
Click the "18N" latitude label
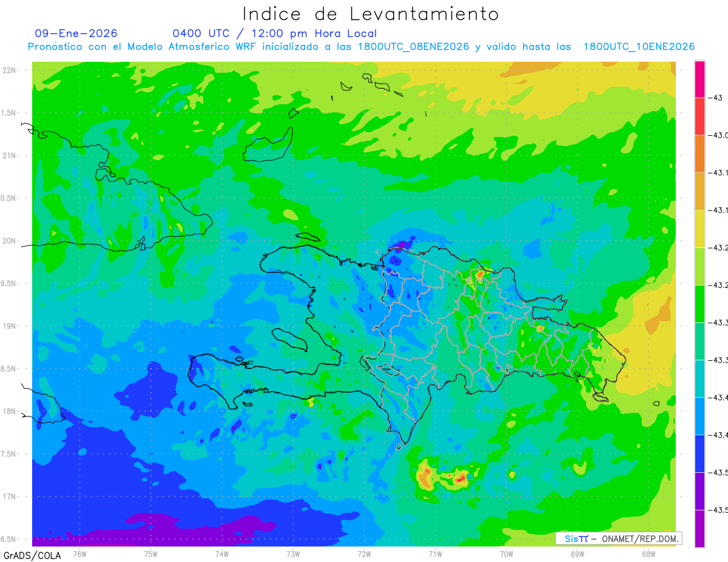pyautogui.click(x=10, y=411)
